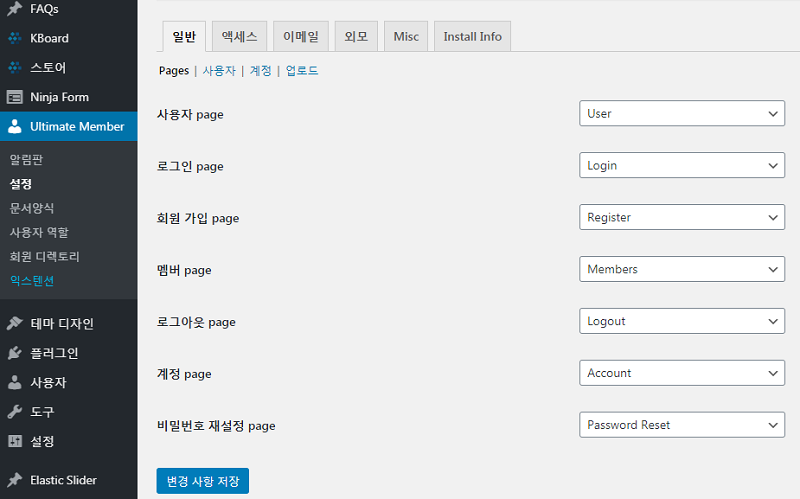This screenshot has width=800, height=499.
Task: Click the Ninja Form icon
Action: click(x=15, y=97)
